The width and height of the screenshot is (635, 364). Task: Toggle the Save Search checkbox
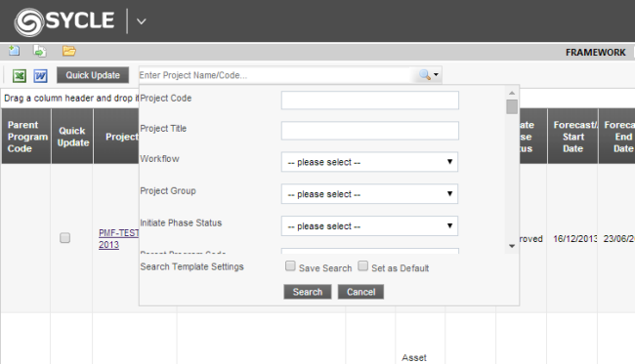point(290,265)
